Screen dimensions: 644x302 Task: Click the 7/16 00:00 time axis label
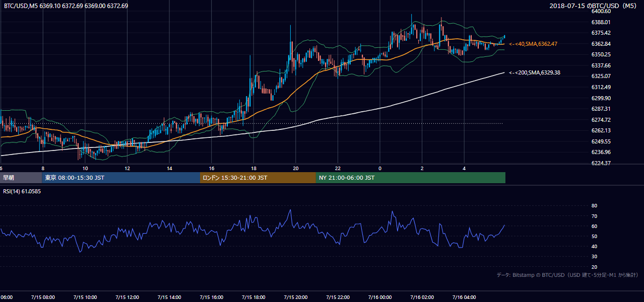(380, 297)
